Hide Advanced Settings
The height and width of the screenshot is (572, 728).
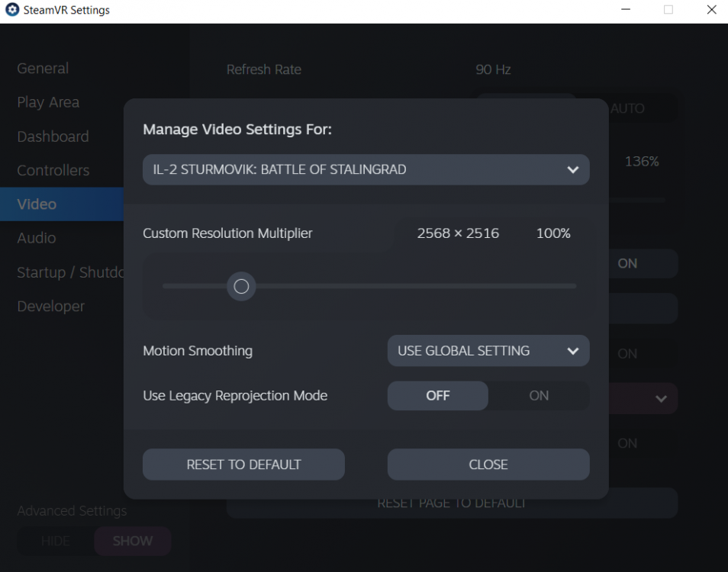(x=56, y=541)
